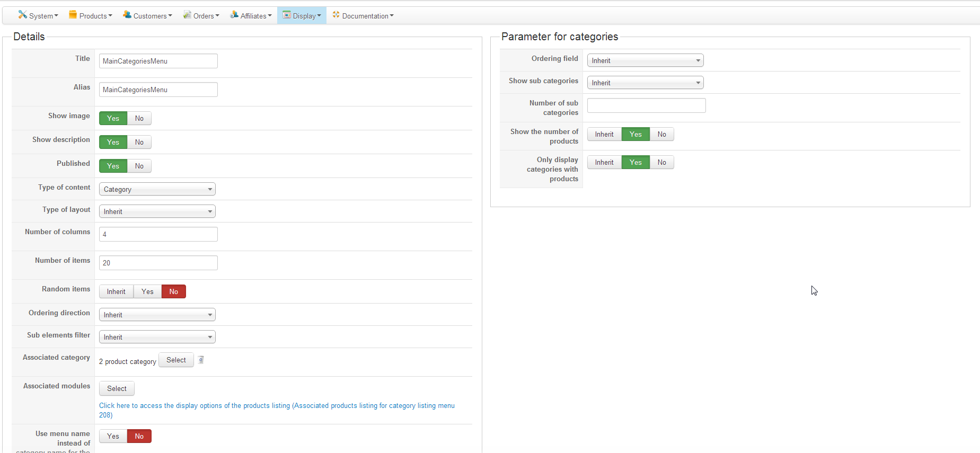980x453 pixels.
Task: Click the '2 product category' text
Action: pos(128,361)
